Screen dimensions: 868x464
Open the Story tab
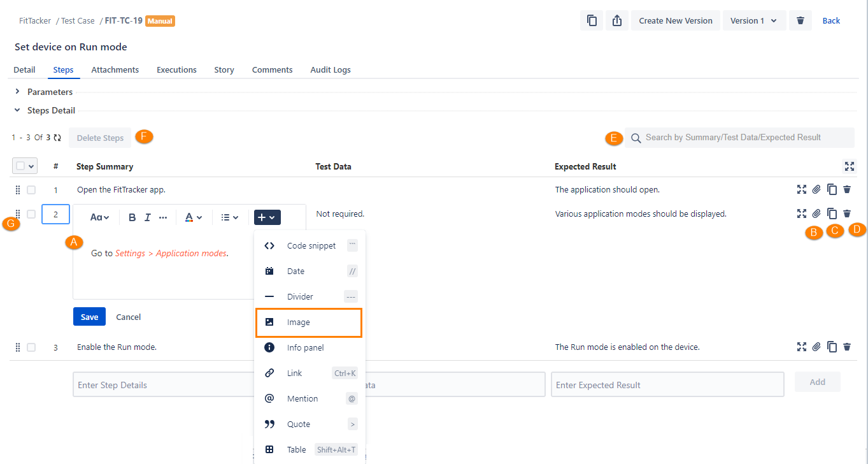pyautogui.click(x=224, y=69)
